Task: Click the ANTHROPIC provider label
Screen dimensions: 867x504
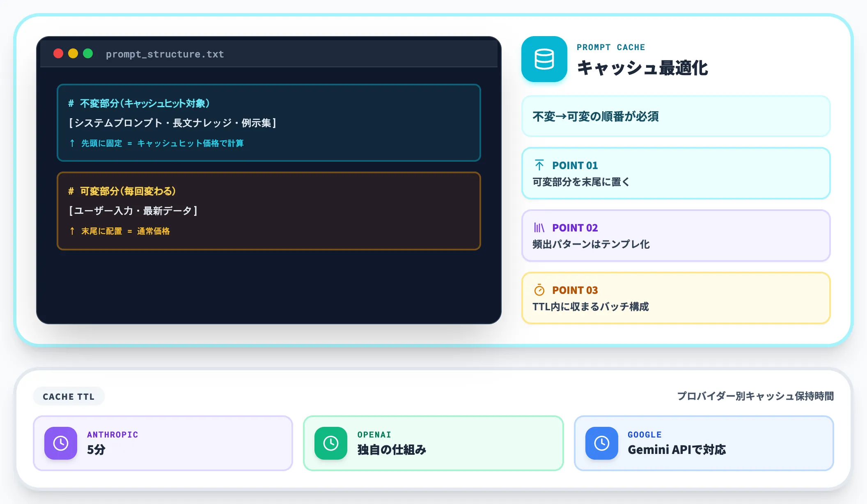Action: point(112,434)
